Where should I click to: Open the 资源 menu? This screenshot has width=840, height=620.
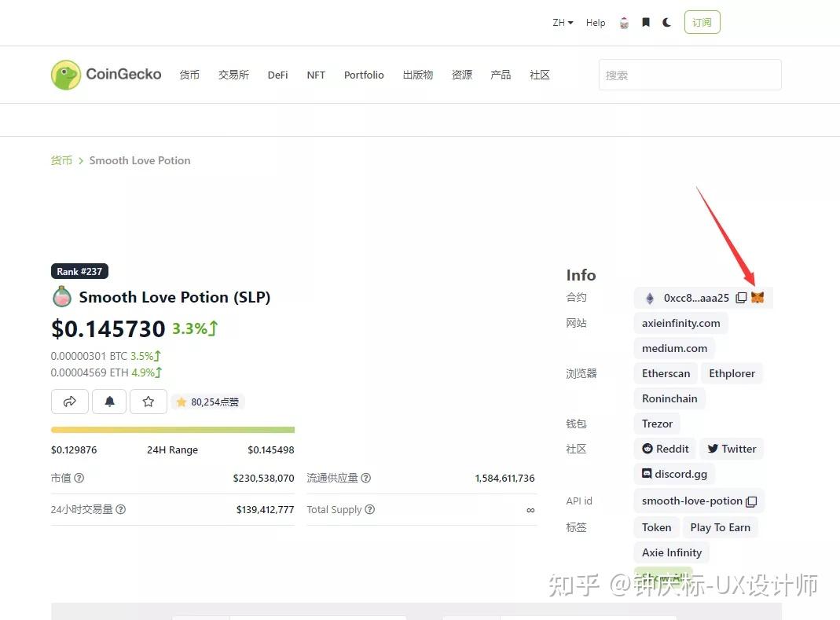coord(462,75)
